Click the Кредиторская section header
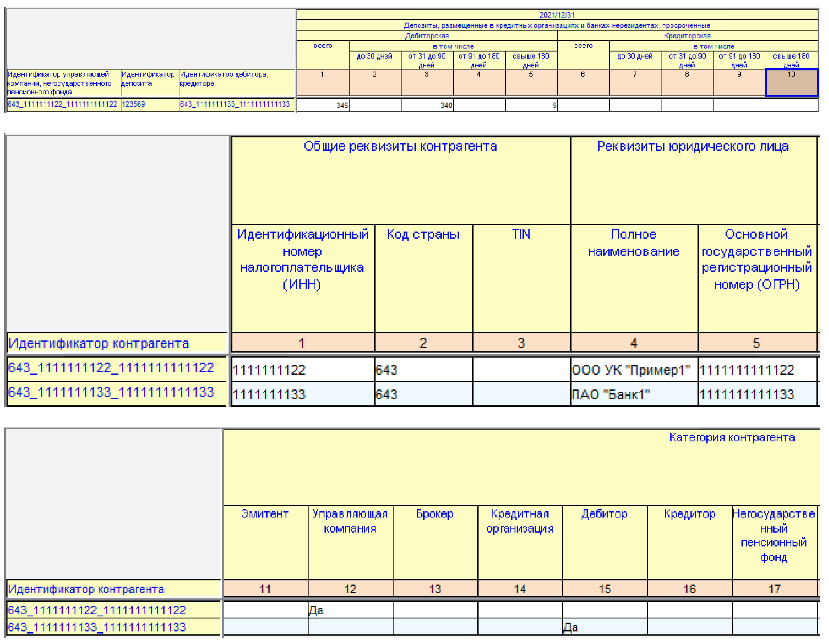Viewport: 829px width, 644px height. coord(687,36)
